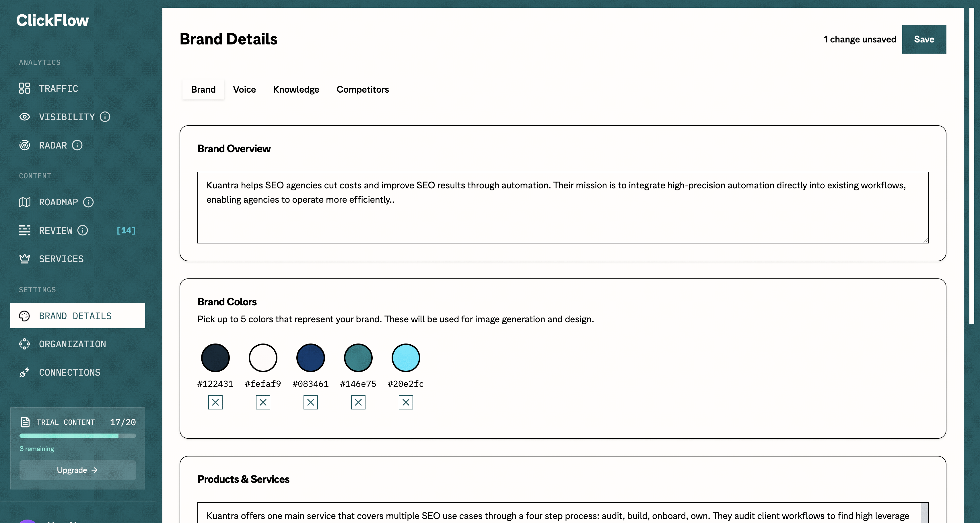Click the '3 remaining' text
The height and width of the screenshot is (523, 980).
click(x=36, y=448)
